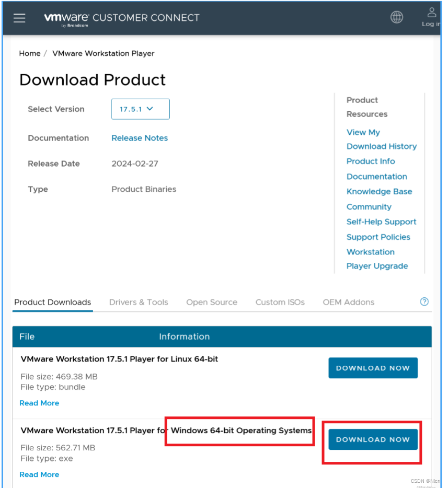The height and width of the screenshot is (488, 448).
Task: Expand the Select Version dropdown showing 17.5.1
Action: pyautogui.click(x=140, y=109)
